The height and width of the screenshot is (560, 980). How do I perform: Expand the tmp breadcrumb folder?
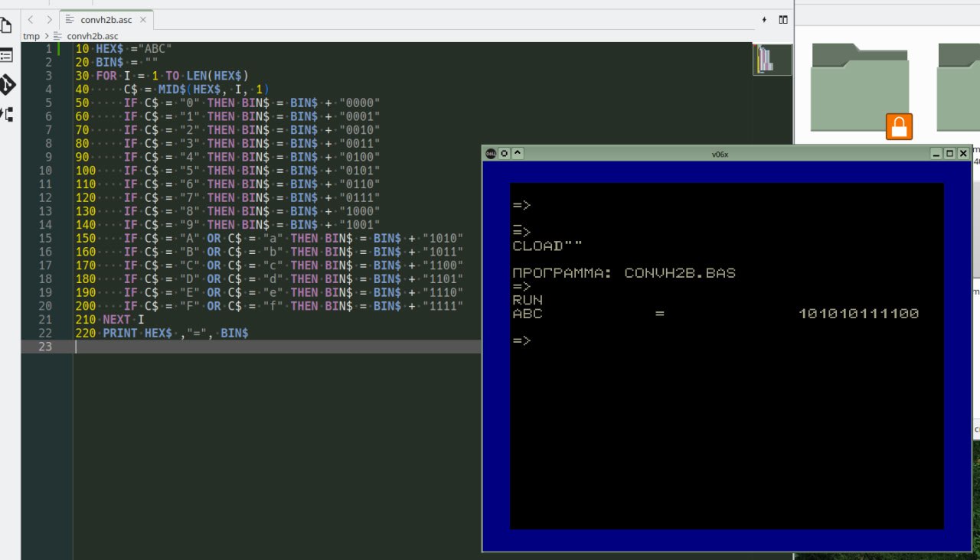[x=31, y=36]
